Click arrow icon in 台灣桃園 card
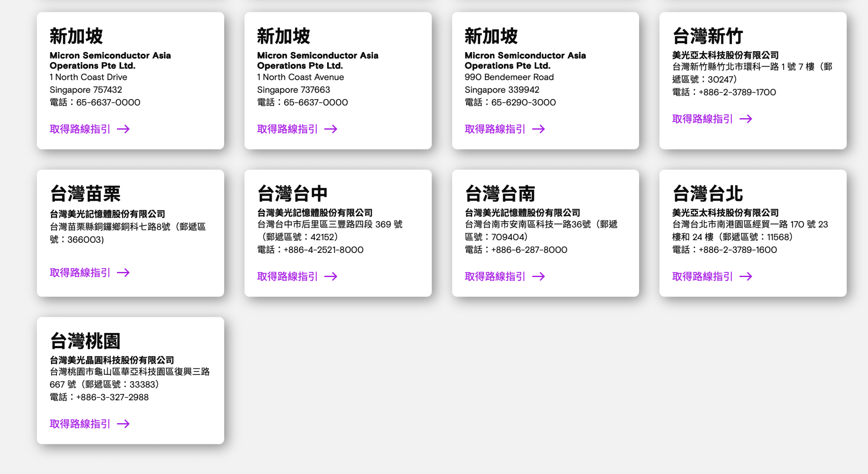868x474 pixels. [x=123, y=424]
